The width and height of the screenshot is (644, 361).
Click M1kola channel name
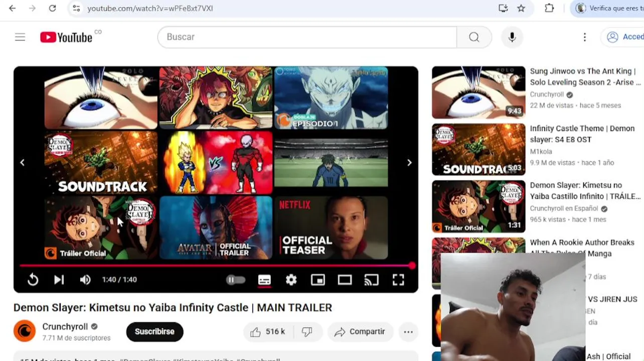[x=541, y=151]
